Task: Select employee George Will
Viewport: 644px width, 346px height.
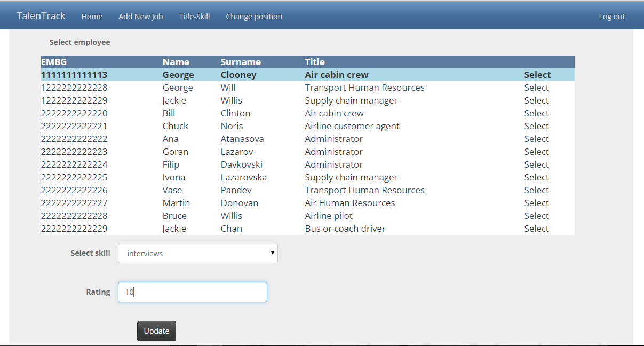Action: [536, 88]
